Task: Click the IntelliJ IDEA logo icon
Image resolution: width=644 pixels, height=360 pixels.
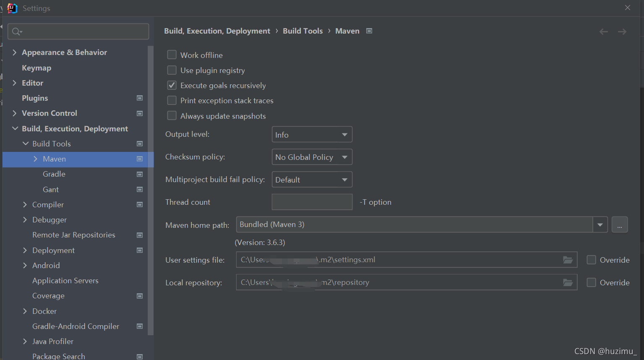Action: click(x=12, y=8)
